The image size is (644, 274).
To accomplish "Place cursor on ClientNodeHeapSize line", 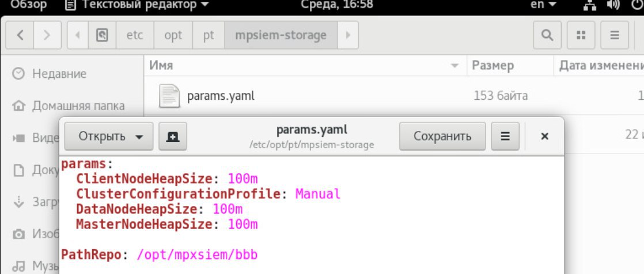I will click(166, 179).
